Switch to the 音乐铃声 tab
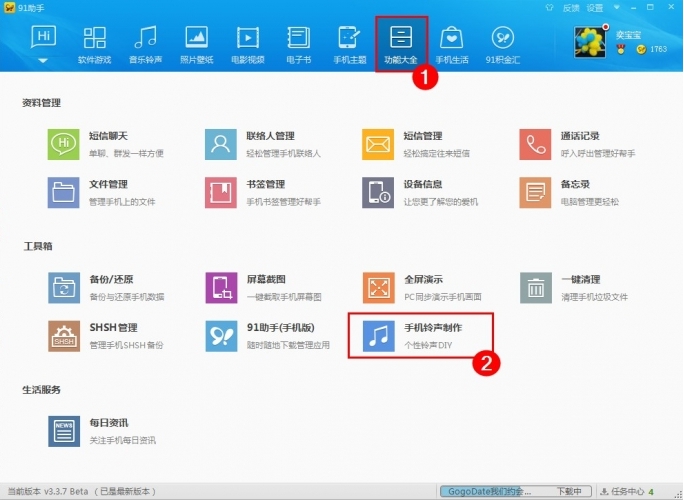 click(145, 45)
